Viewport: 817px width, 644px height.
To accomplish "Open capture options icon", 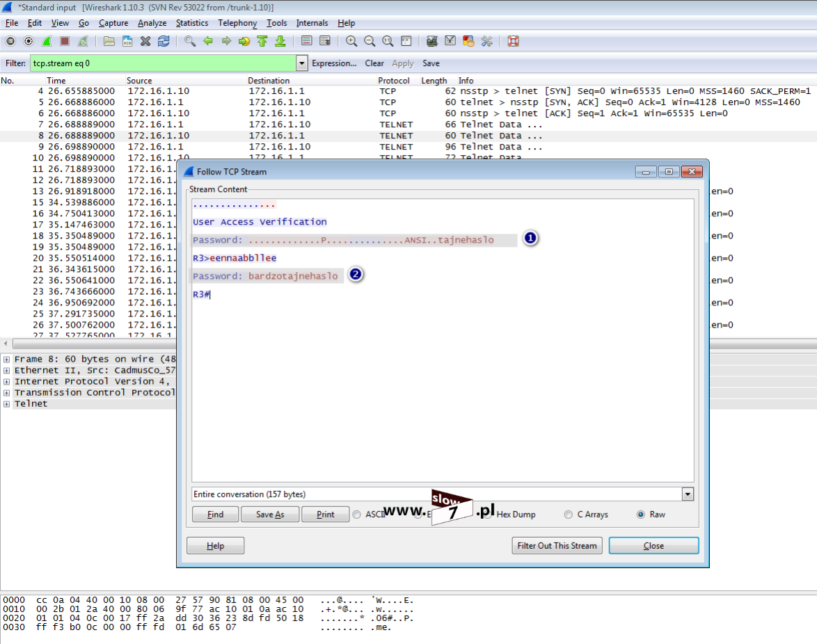I will click(29, 41).
